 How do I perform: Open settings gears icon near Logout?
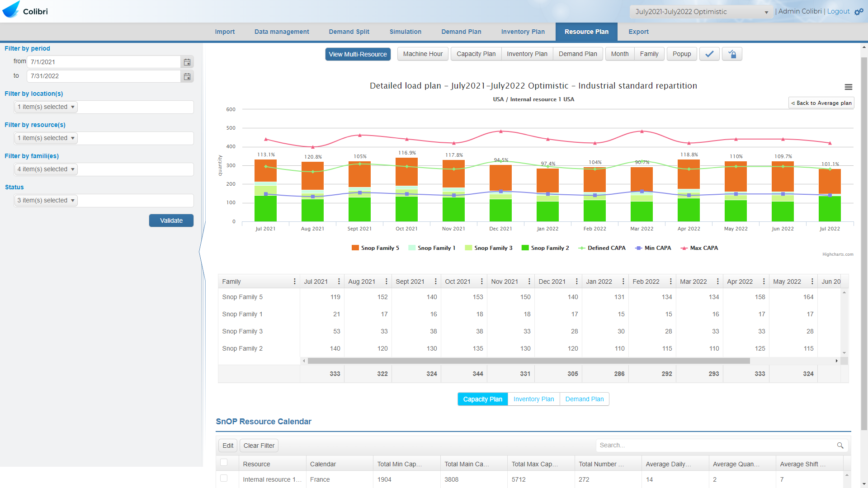pos(859,12)
